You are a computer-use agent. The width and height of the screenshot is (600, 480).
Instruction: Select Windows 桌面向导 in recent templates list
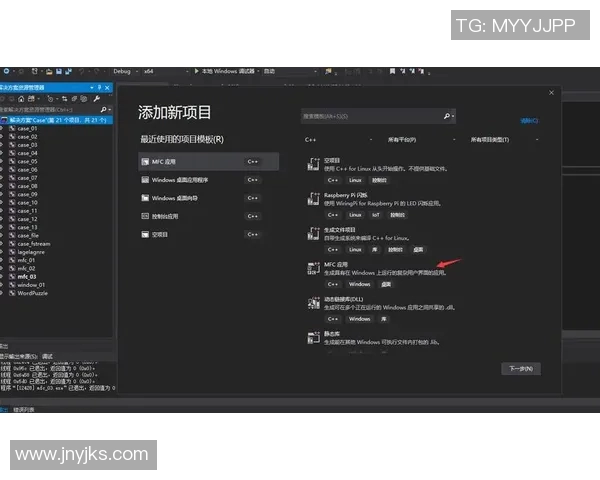[x=209, y=198]
